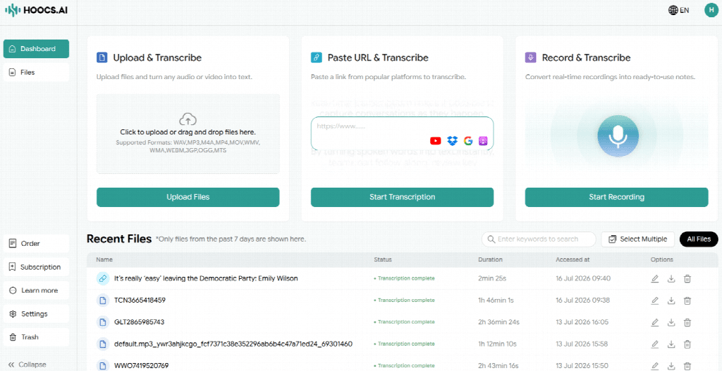
Task: Open file GLT2865985743
Action: click(x=139, y=322)
